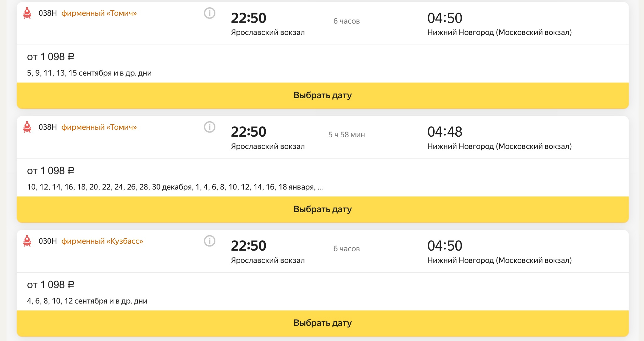Click the December and January dates list

[x=175, y=187]
